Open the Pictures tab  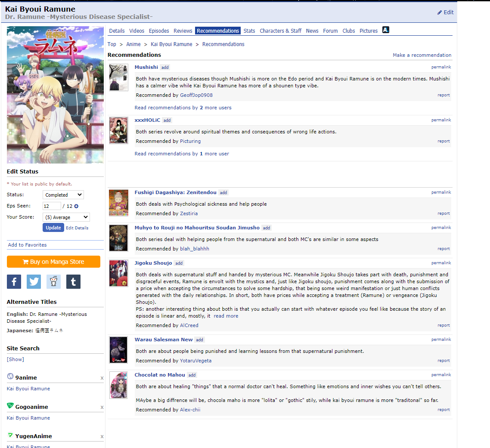369,31
